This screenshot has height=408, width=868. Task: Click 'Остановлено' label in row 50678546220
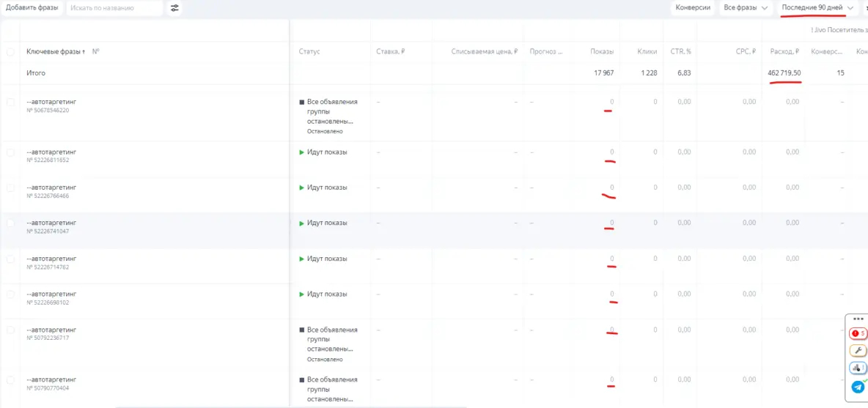click(x=325, y=132)
